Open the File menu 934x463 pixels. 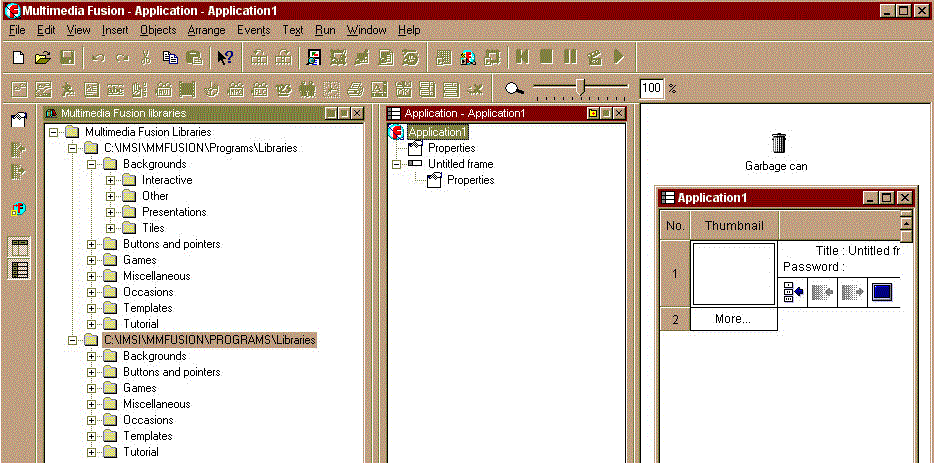(x=17, y=30)
